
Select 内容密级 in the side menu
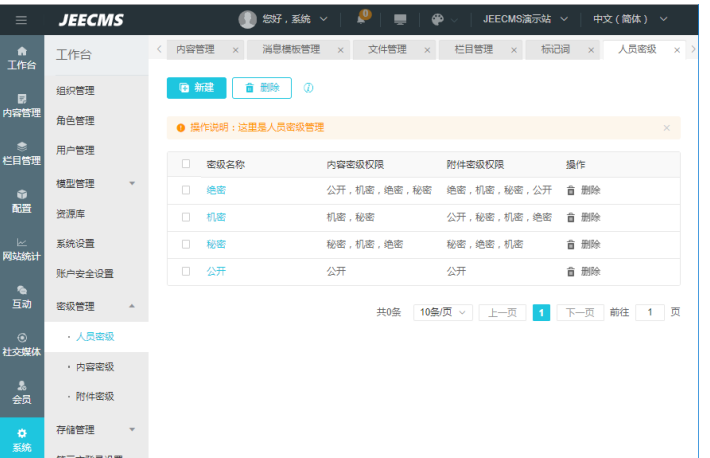tap(96, 367)
